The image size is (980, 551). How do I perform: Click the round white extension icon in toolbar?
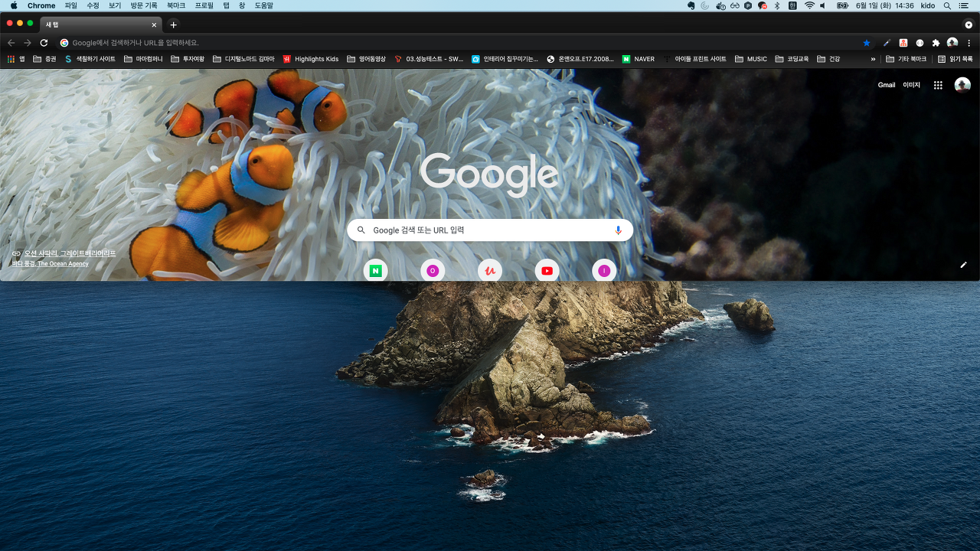[x=920, y=43]
